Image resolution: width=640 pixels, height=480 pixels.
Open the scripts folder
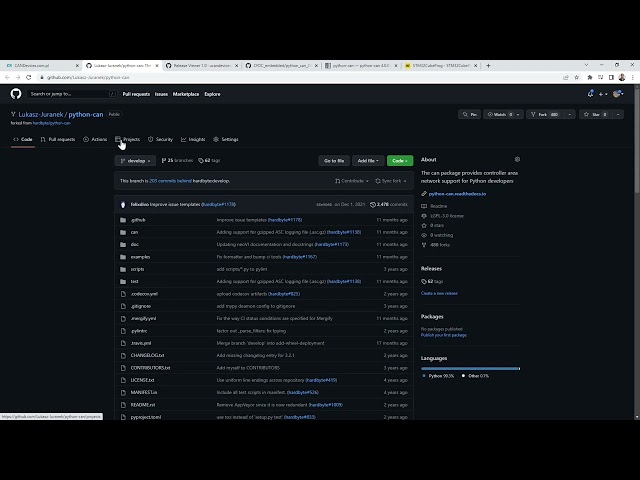[137, 269]
